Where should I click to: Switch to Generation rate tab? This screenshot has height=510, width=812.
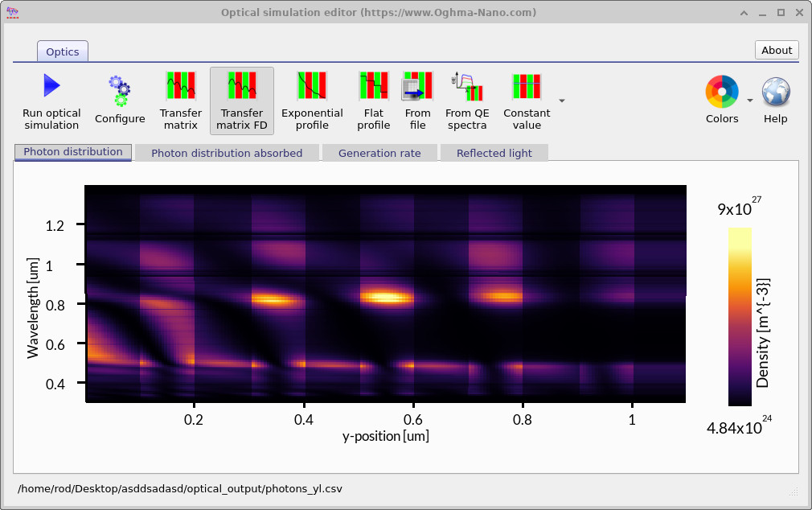pos(379,153)
